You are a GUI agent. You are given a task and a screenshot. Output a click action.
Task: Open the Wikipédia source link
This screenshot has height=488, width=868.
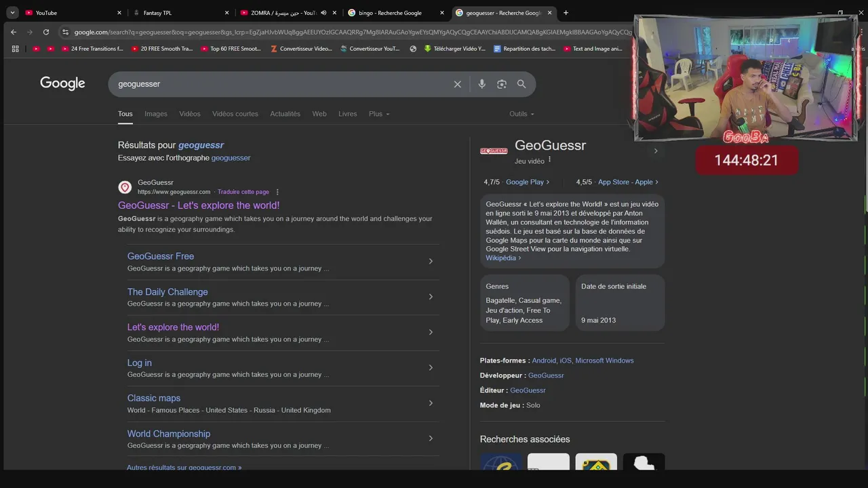(x=503, y=258)
